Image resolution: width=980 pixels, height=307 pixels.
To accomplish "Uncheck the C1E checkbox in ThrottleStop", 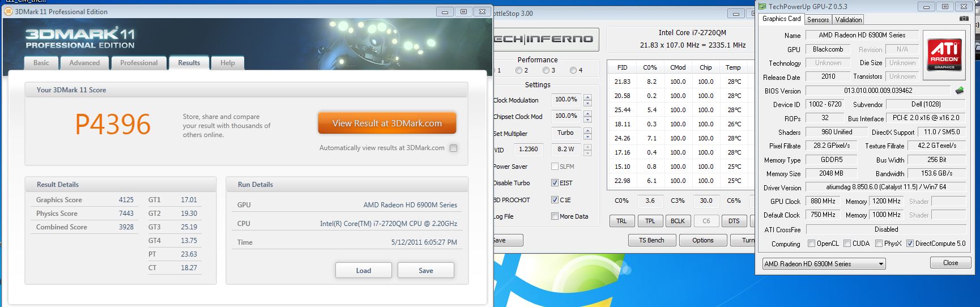I will 555,200.
